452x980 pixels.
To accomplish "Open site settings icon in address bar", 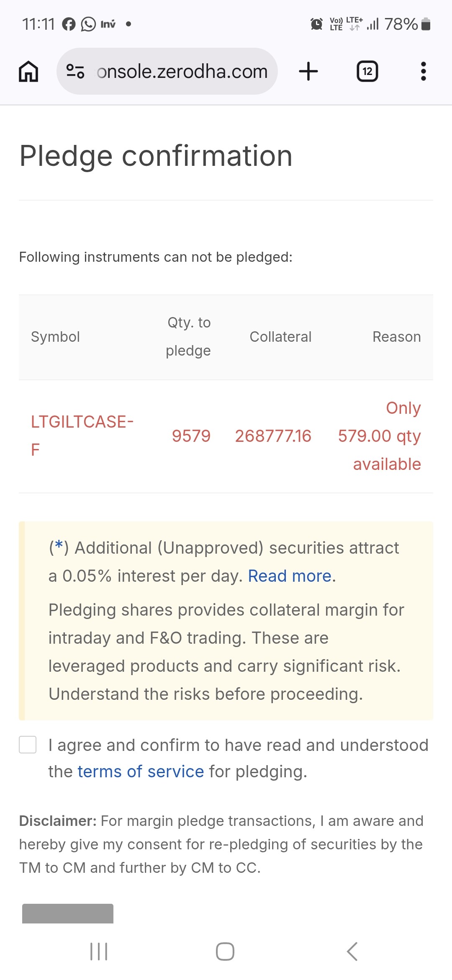I will 76,71.
